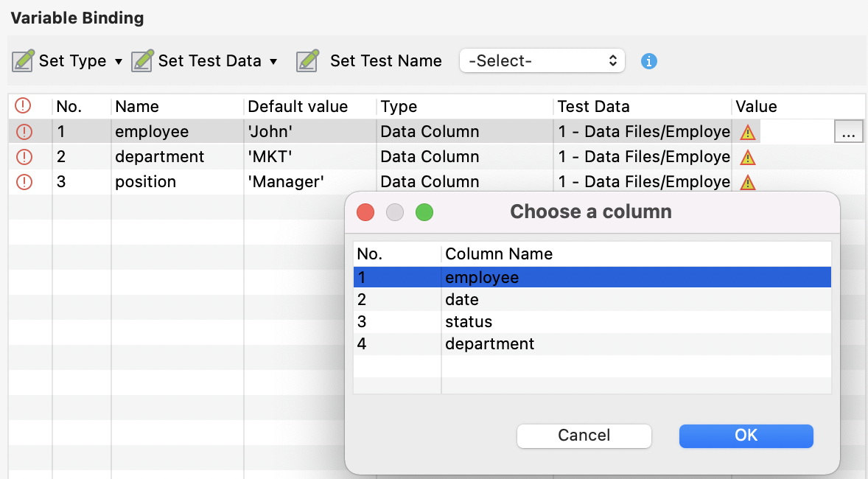Open the Set Type dropdown arrow
The width and height of the screenshot is (868, 479).
[118, 61]
